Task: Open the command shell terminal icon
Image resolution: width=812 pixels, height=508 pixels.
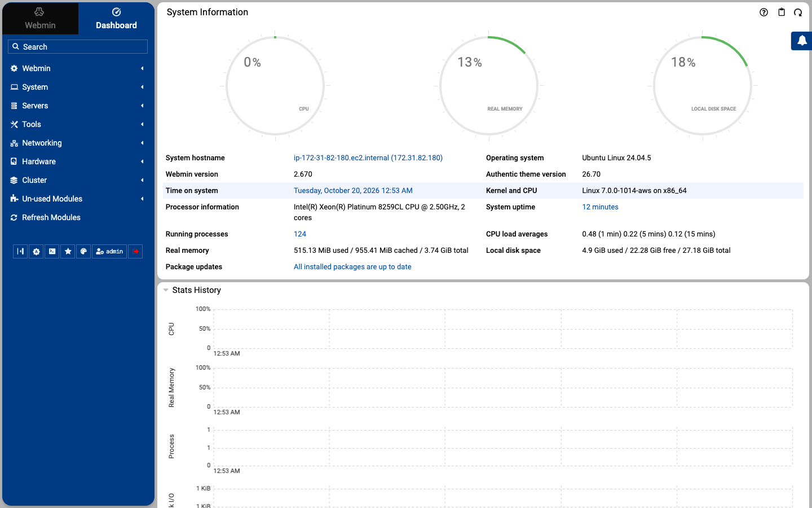Action: (52, 252)
